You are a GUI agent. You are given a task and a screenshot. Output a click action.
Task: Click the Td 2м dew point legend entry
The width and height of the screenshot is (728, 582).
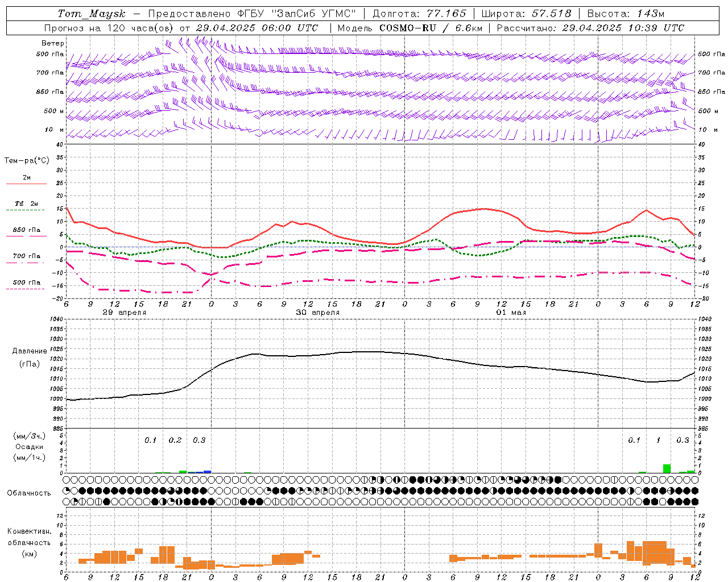(x=27, y=203)
